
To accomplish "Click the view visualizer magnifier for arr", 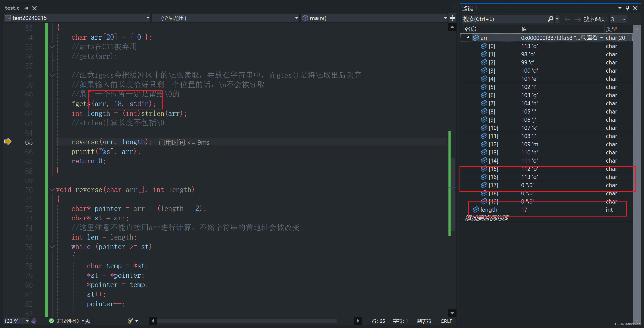I will point(584,38).
